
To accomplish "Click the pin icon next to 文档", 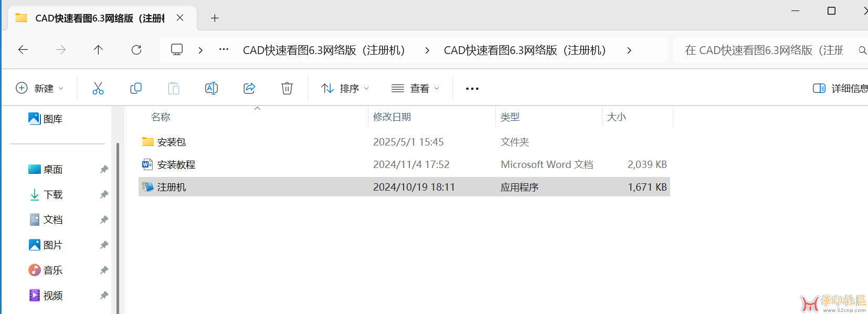I will pos(104,219).
